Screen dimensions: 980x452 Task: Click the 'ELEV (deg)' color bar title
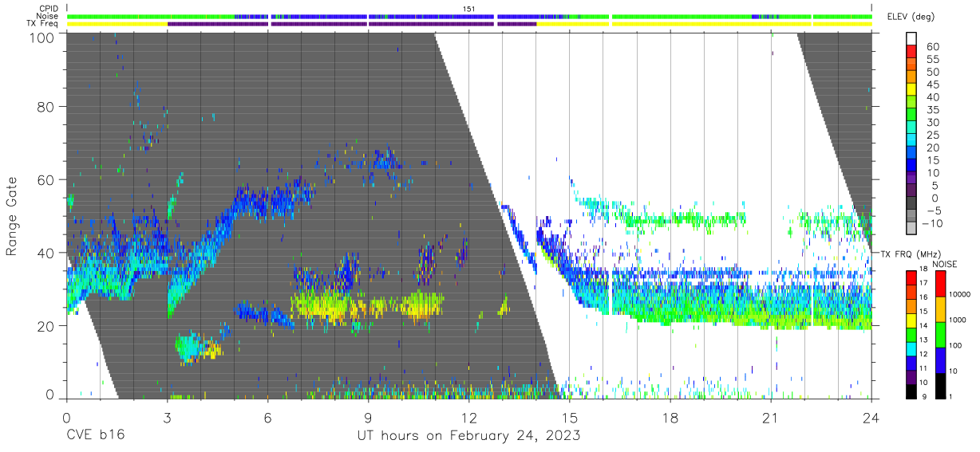[x=911, y=17]
